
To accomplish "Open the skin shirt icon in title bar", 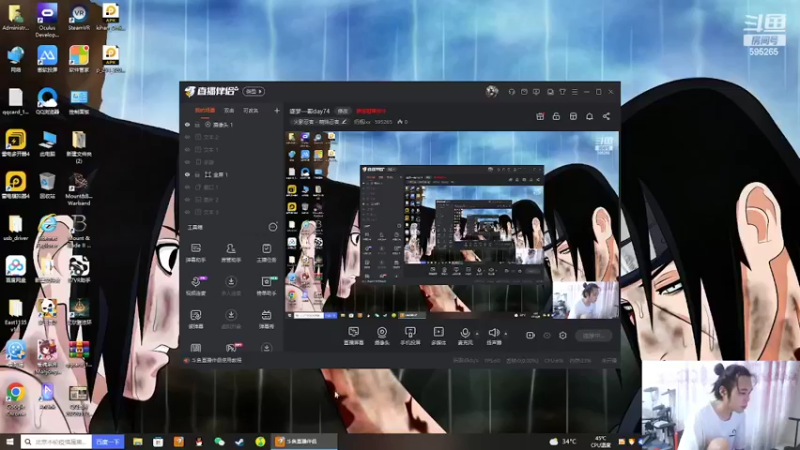I will 562,92.
